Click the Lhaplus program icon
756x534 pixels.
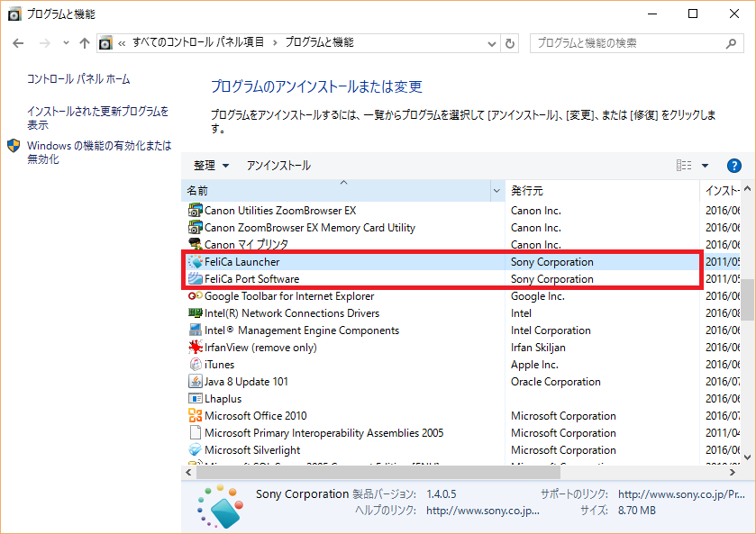(196, 399)
